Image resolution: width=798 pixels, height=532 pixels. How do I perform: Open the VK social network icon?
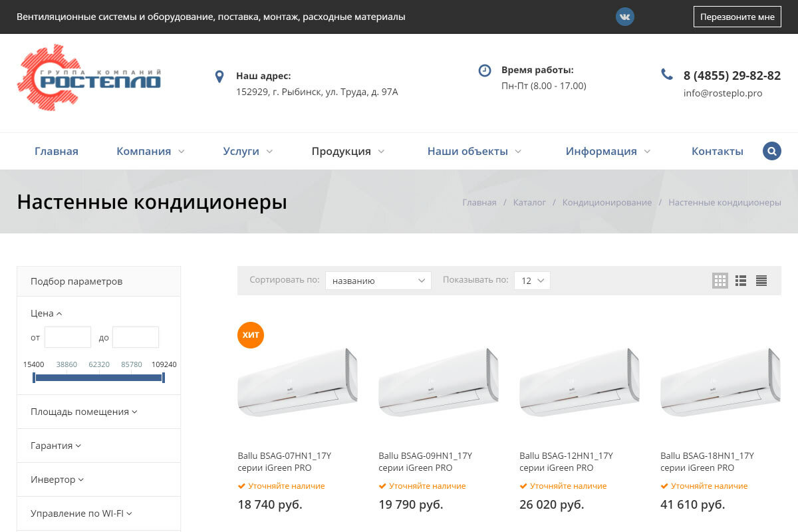624,17
